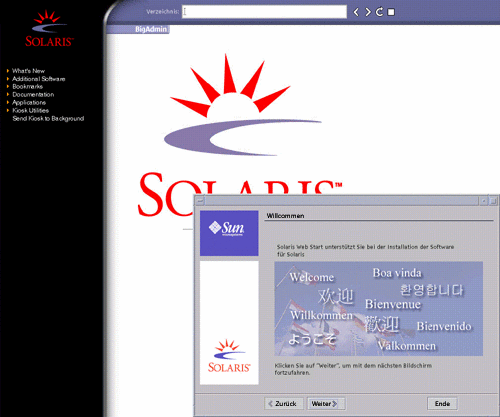Click the Willkommen heading in the installer

click(x=285, y=216)
